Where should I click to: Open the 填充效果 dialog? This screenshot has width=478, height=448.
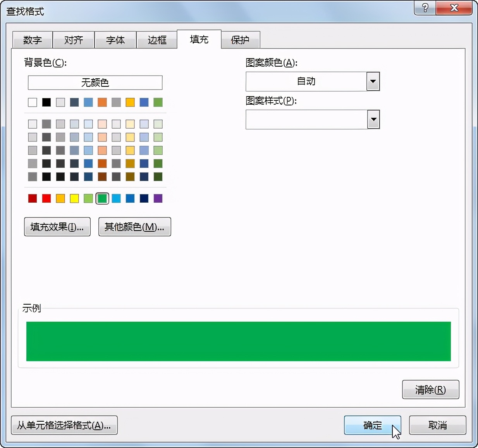tap(57, 227)
